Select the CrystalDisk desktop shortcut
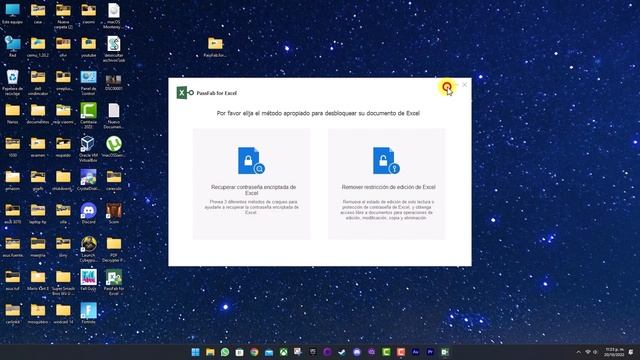 pyautogui.click(x=89, y=180)
